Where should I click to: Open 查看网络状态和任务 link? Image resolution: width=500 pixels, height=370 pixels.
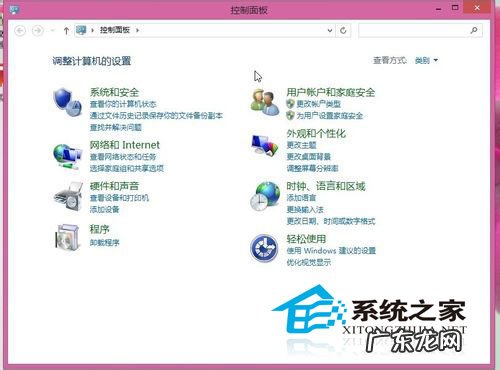coord(123,157)
